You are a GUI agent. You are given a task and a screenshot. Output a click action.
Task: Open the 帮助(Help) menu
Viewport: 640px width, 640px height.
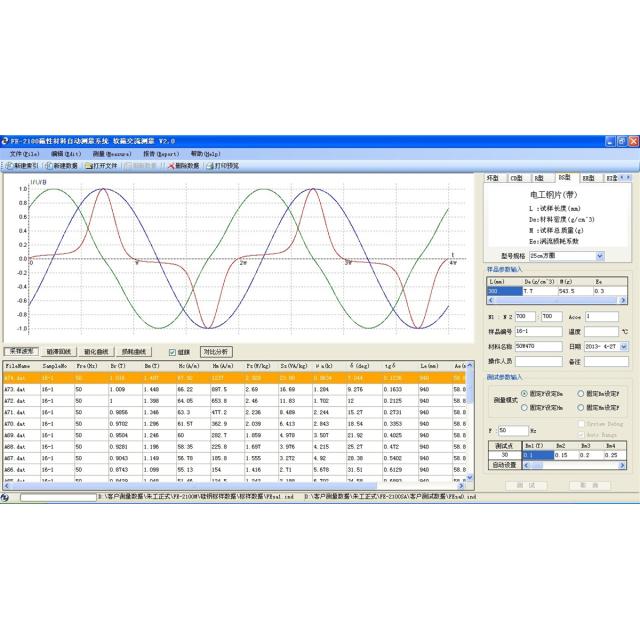point(205,154)
